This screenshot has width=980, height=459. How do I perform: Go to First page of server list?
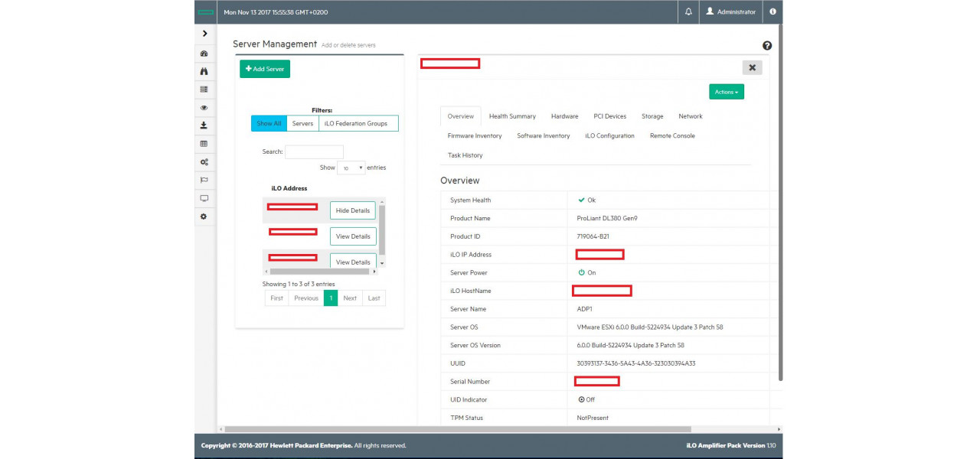pos(276,298)
